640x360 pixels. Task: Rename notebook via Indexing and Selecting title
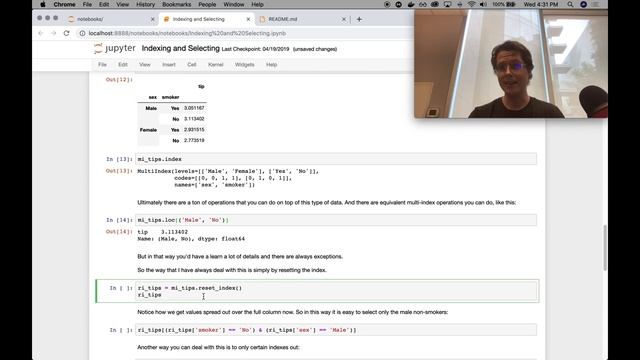point(180,49)
